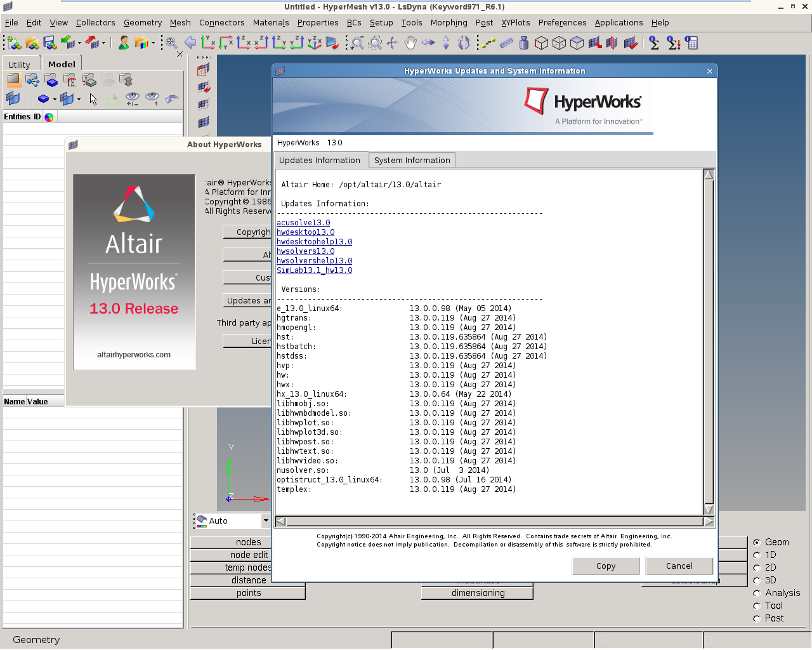Click the previous view arrow icon
Viewport: 812px width, 650px height.
190,43
